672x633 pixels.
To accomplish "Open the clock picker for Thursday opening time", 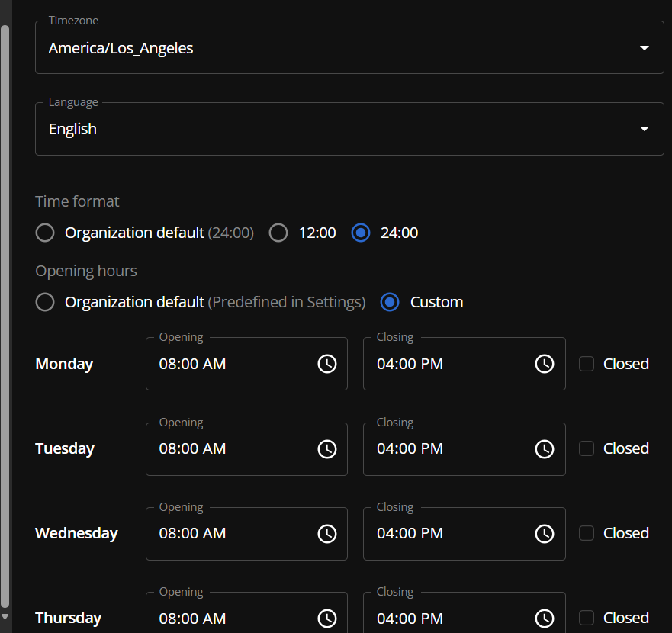I will click(x=327, y=619).
